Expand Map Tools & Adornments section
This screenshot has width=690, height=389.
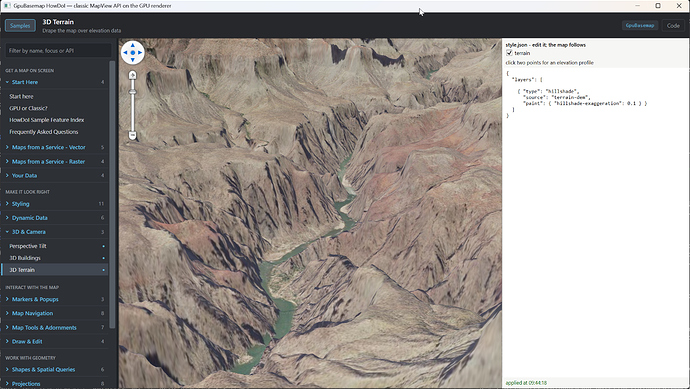55,327
